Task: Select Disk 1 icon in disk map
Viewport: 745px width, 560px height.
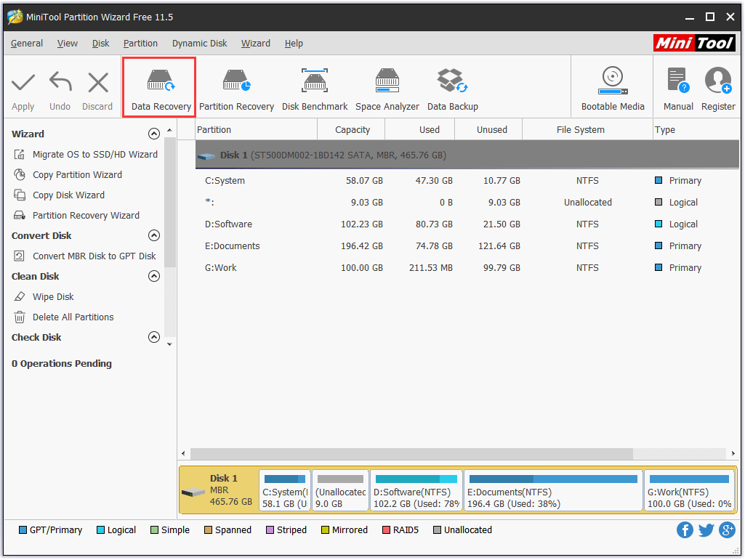Action: pos(193,492)
